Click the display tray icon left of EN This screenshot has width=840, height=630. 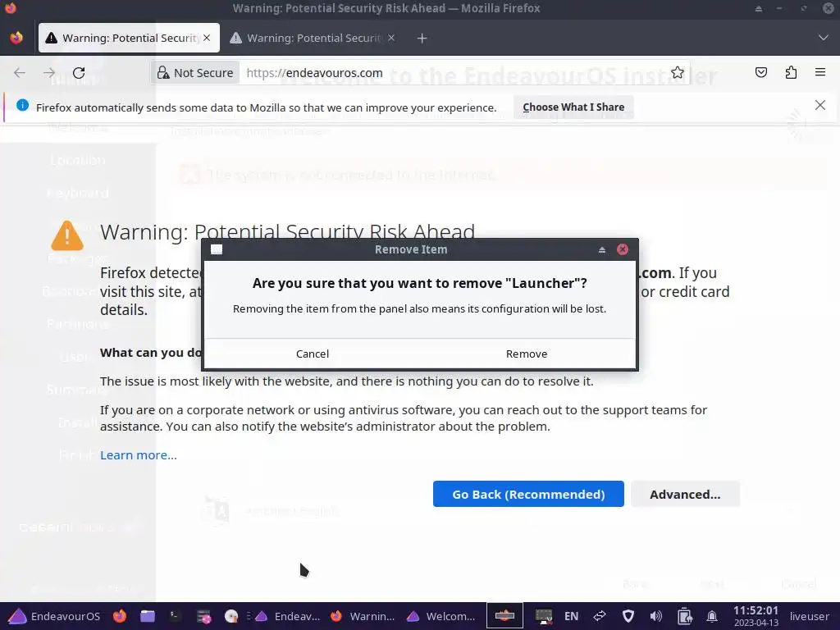tap(543, 616)
